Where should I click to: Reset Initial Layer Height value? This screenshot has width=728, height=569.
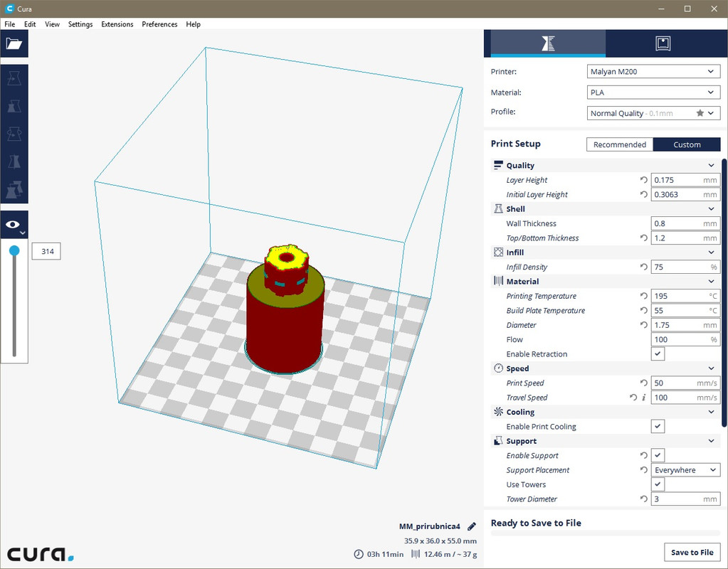point(643,194)
